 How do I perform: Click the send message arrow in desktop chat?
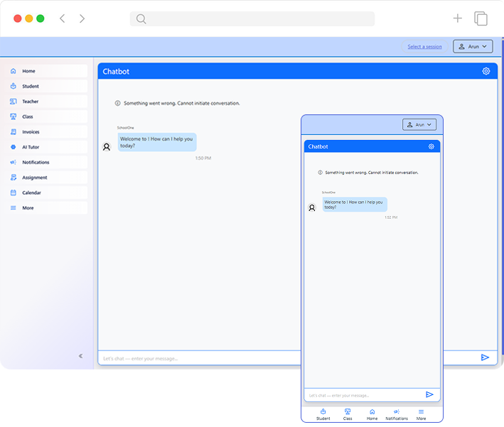pos(485,357)
